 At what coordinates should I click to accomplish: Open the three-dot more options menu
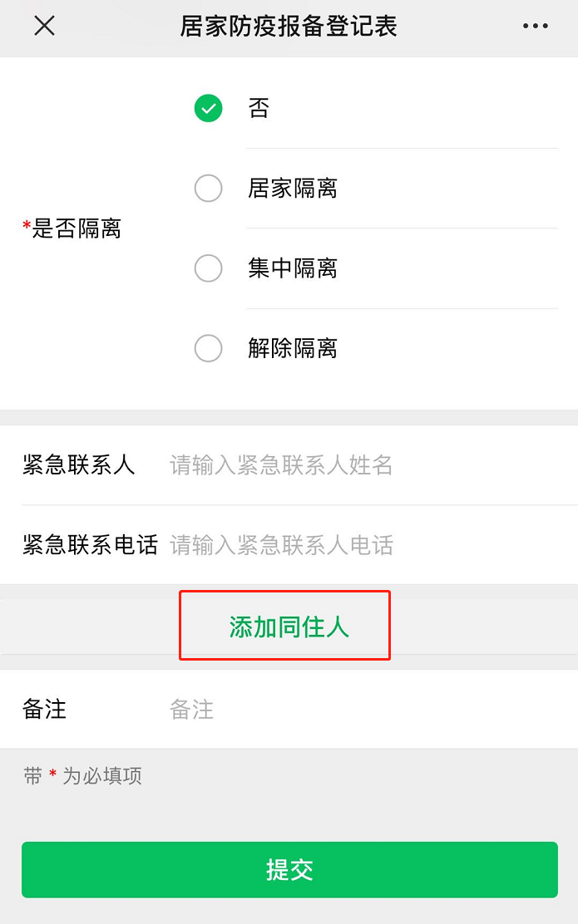pyautogui.click(x=535, y=27)
